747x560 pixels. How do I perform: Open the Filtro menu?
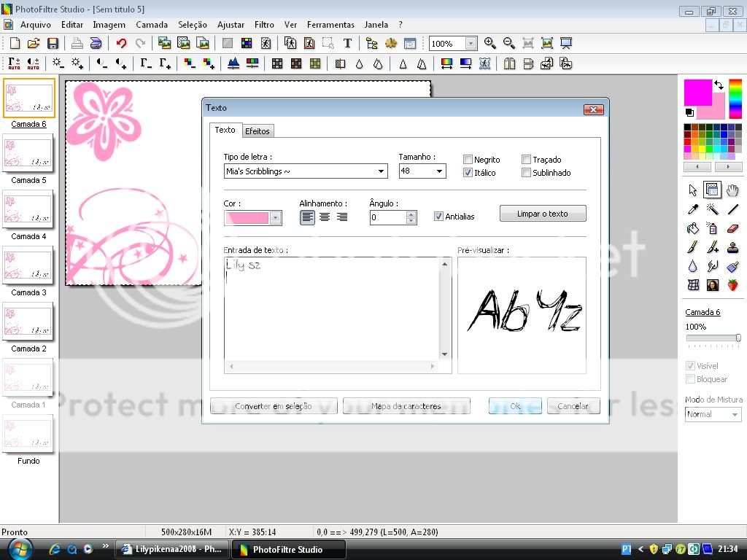tap(264, 25)
